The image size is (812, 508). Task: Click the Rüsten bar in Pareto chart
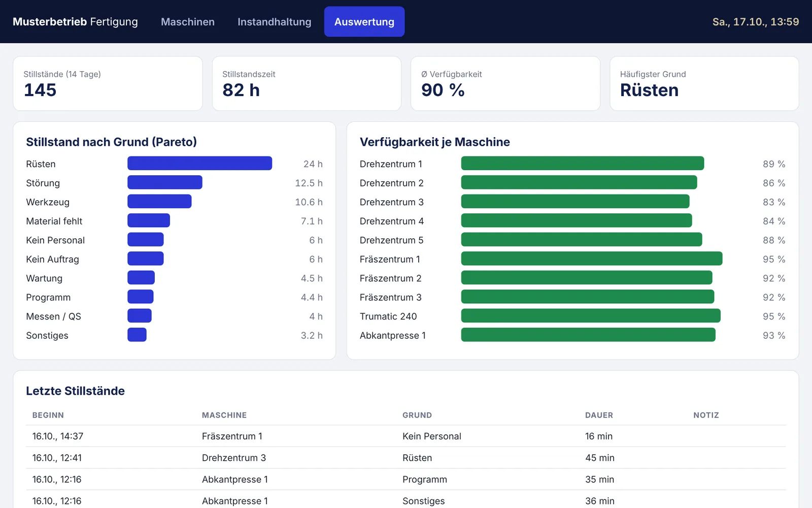(x=200, y=163)
